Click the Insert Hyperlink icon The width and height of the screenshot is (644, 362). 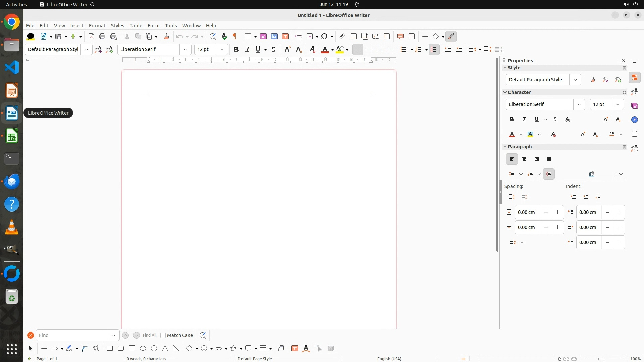click(x=342, y=36)
